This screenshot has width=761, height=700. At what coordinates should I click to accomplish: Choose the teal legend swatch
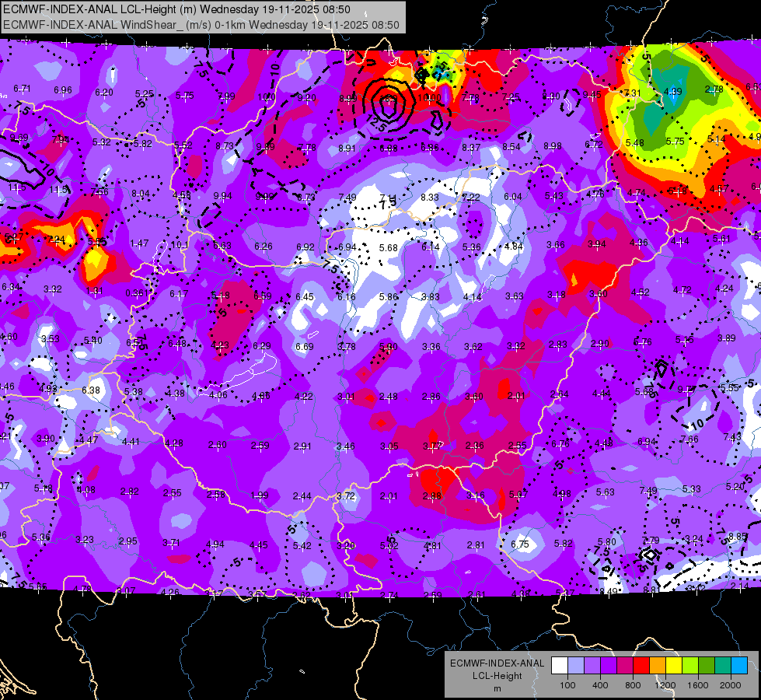pos(723,665)
